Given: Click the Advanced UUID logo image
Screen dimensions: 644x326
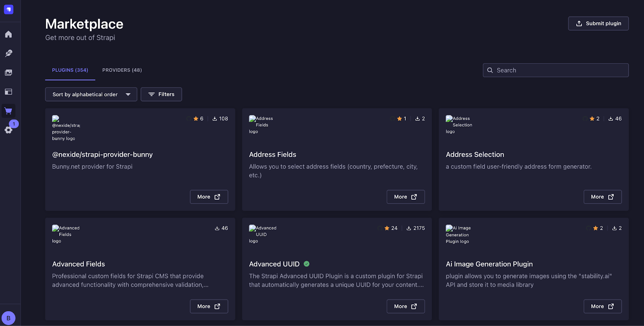Looking at the screenshot, I should tap(262, 235).
